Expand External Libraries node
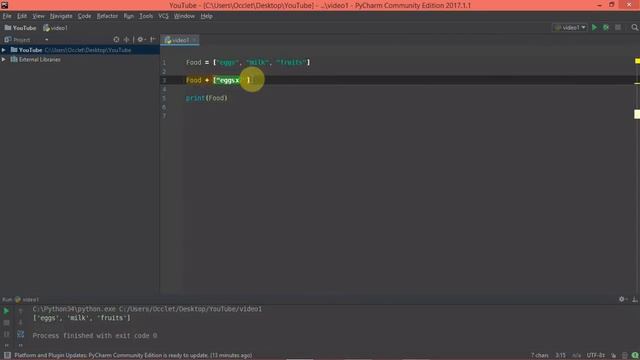Screen dimensions: 640x360 (4, 60)
